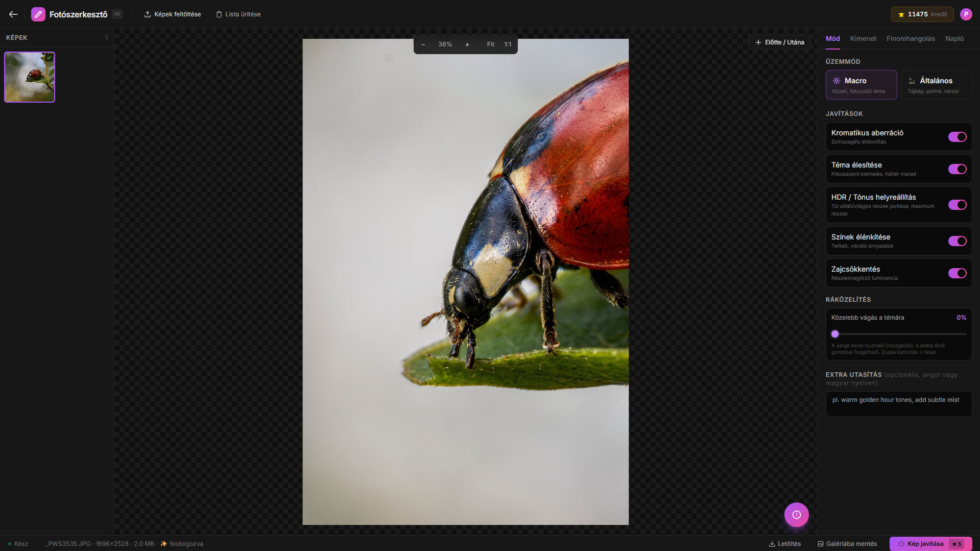Disable the Zajcsökkentés switch
The height and width of the screenshot is (551, 980).
click(957, 273)
